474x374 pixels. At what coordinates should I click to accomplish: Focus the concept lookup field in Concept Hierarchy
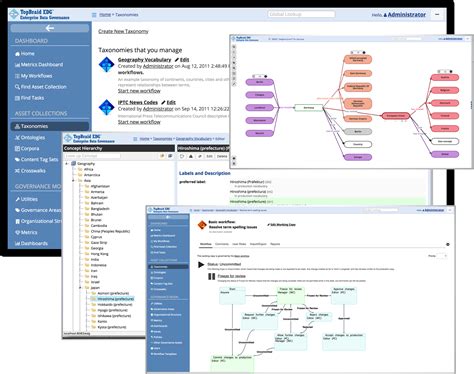point(92,156)
